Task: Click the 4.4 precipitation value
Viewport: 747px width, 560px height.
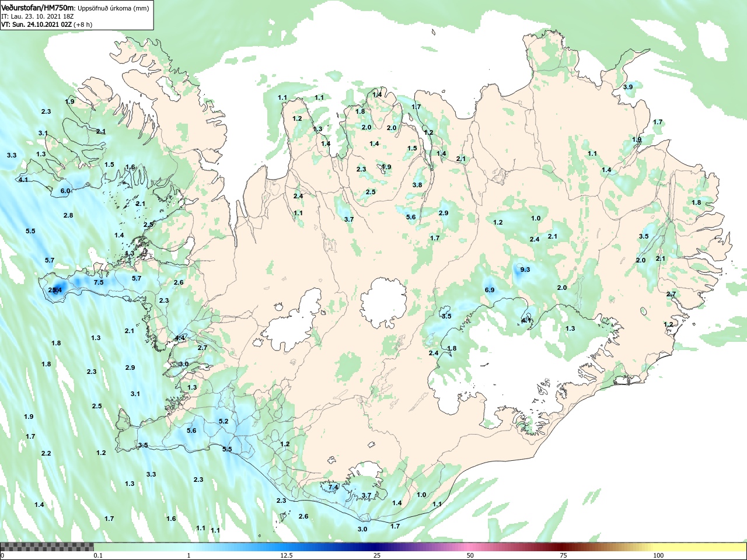Action: pos(180,338)
